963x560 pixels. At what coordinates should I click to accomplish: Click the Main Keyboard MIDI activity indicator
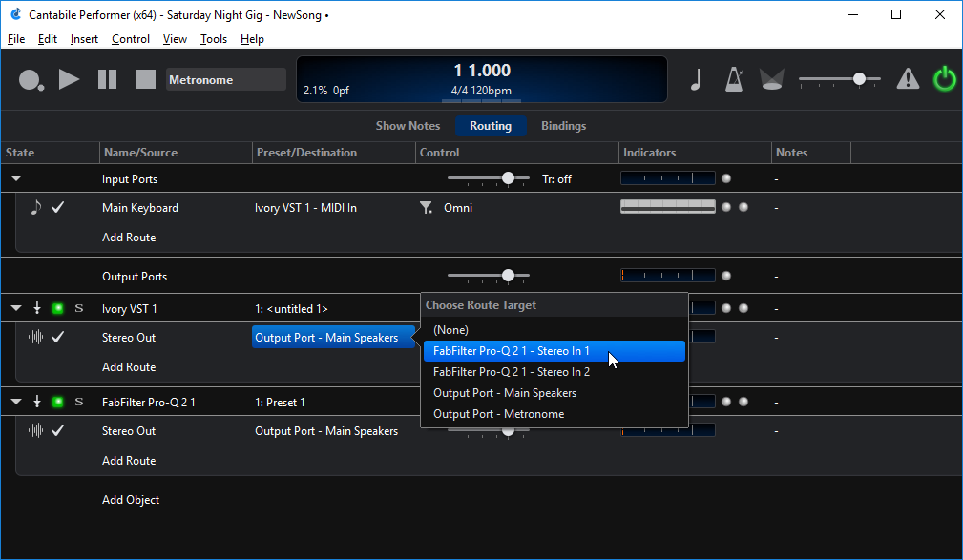point(668,206)
